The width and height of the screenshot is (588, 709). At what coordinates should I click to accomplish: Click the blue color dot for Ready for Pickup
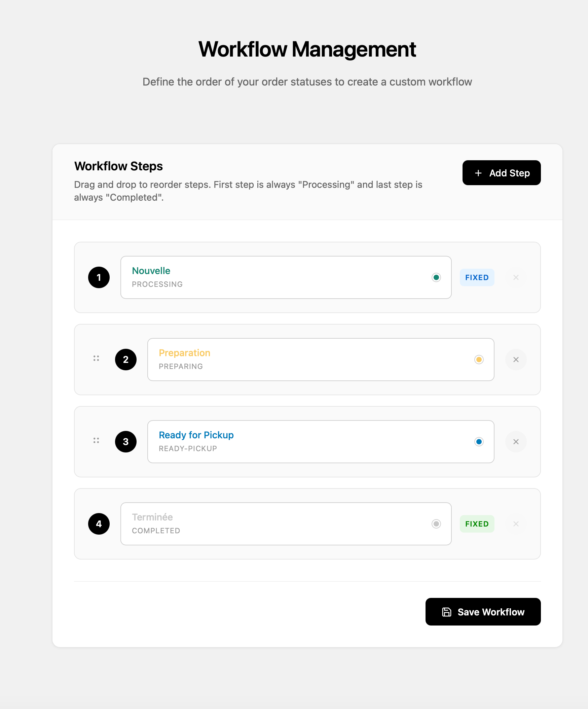[x=479, y=442]
